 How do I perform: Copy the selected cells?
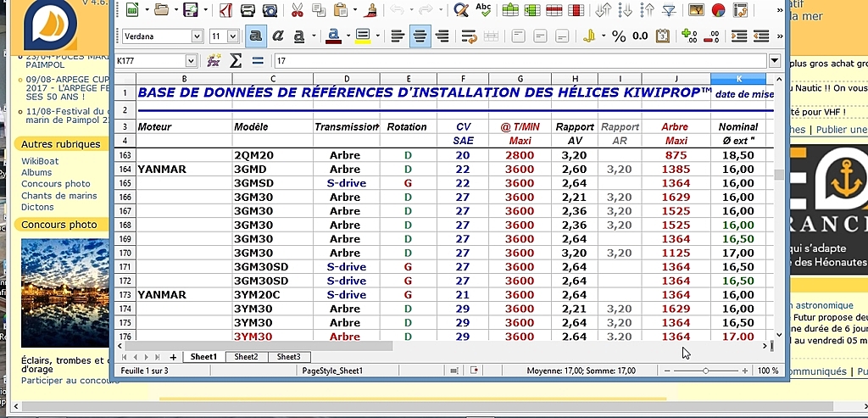point(319,9)
